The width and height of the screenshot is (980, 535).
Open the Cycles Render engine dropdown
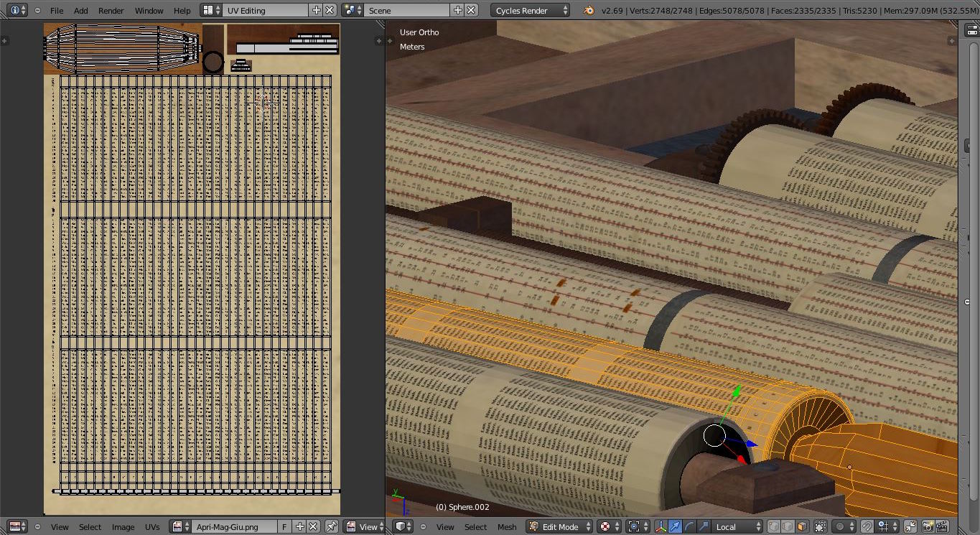531,10
